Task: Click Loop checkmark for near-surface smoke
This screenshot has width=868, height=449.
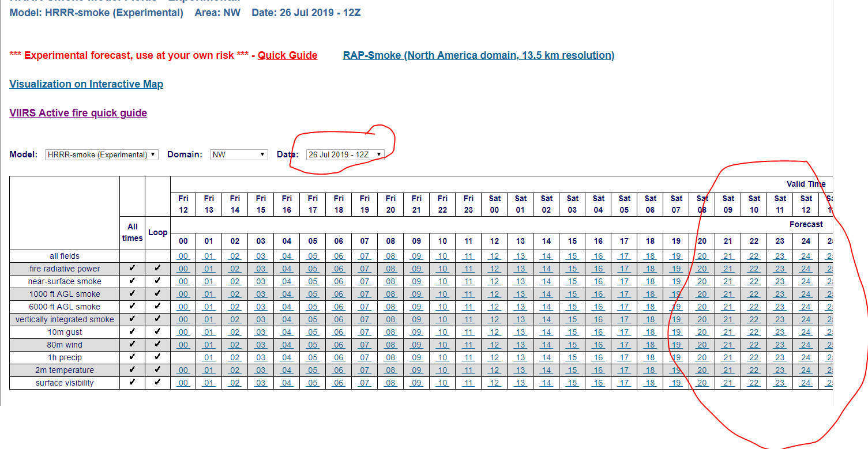Action: click(157, 281)
